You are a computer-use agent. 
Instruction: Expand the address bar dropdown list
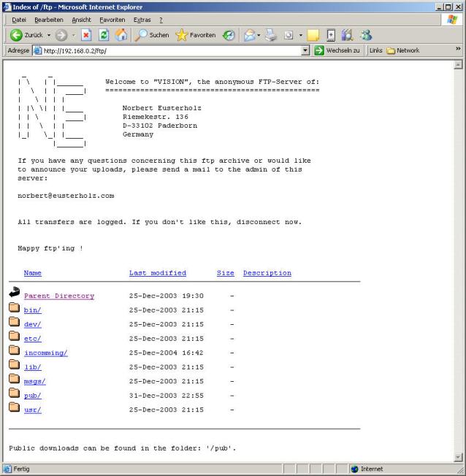coord(305,50)
